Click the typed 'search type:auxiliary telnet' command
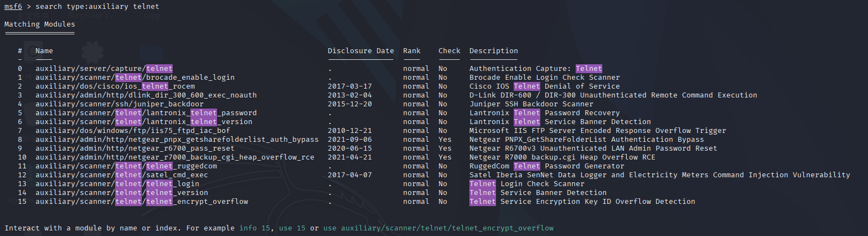This screenshot has height=236, width=868. [x=97, y=6]
